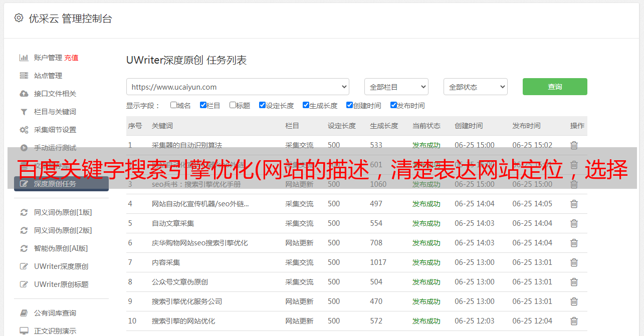Click the funnel icon beside 栏目与关键词
This screenshot has height=336, width=644.
coord(24,112)
